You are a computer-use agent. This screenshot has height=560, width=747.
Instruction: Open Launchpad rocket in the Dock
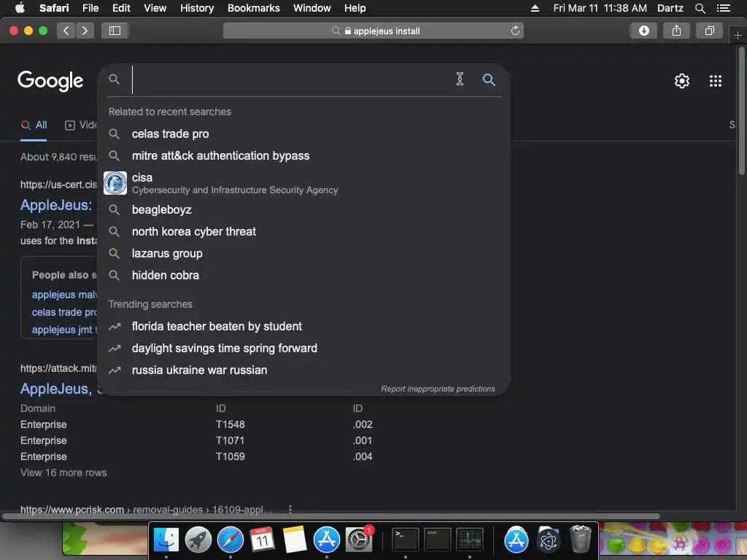[x=198, y=540]
